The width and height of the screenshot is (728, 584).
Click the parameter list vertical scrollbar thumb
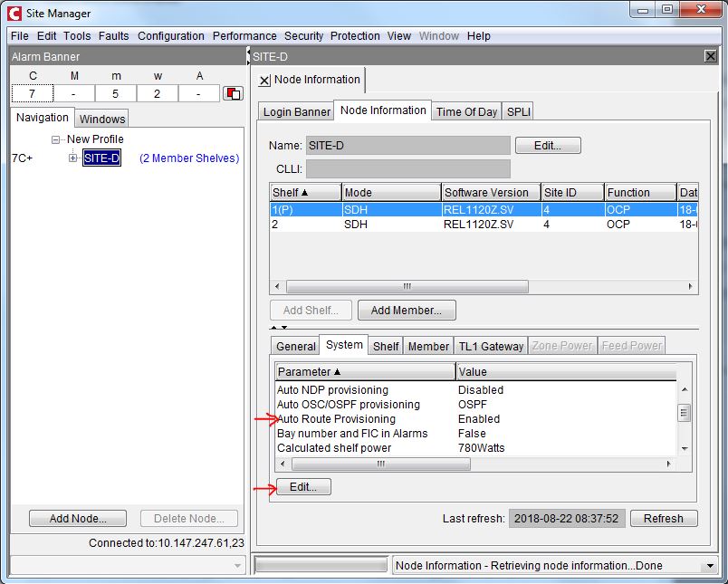click(684, 412)
